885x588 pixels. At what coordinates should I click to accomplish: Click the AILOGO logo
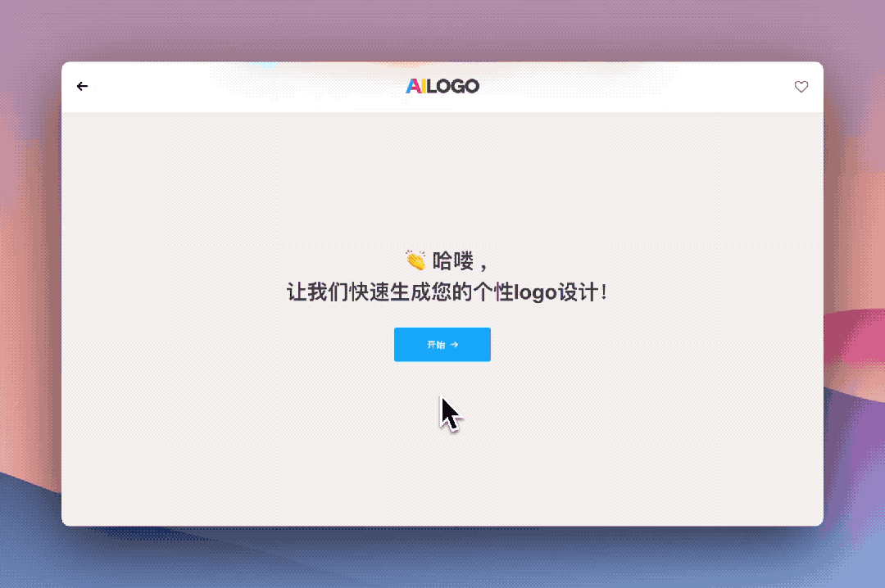442,86
